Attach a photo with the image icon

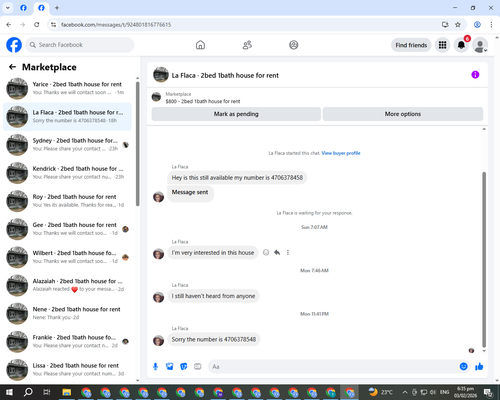(170, 367)
